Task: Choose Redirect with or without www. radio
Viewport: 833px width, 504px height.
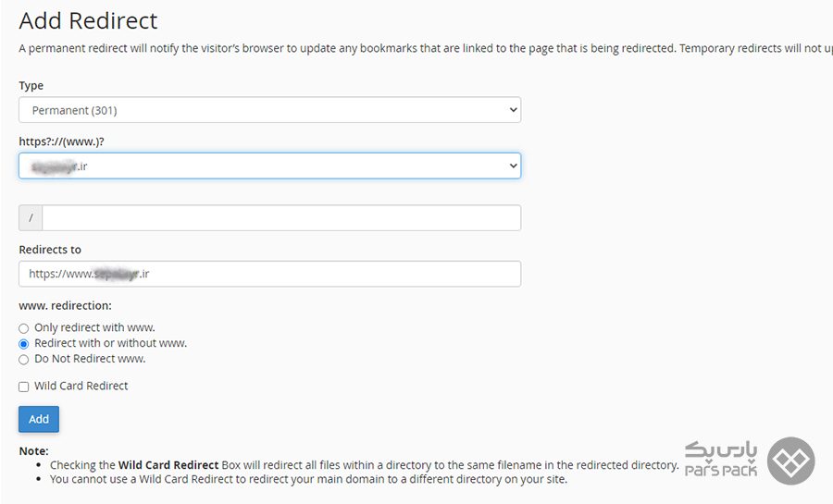Action: pos(23,344)
